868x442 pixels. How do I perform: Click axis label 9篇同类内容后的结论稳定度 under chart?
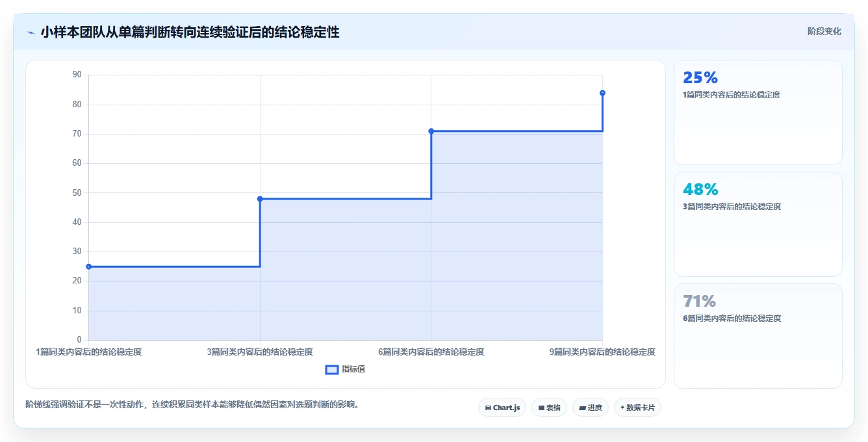point(602,352)
